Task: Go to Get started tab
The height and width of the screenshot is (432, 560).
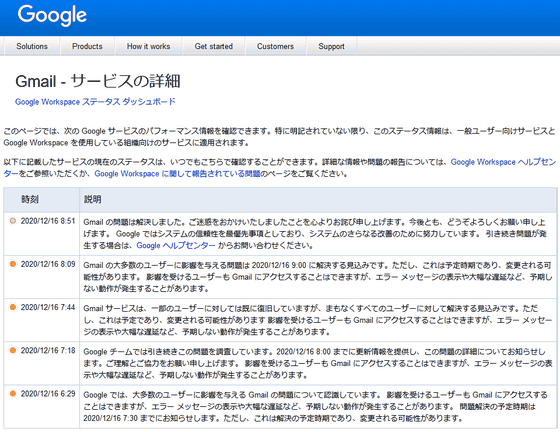Action: tap(214, 46)
